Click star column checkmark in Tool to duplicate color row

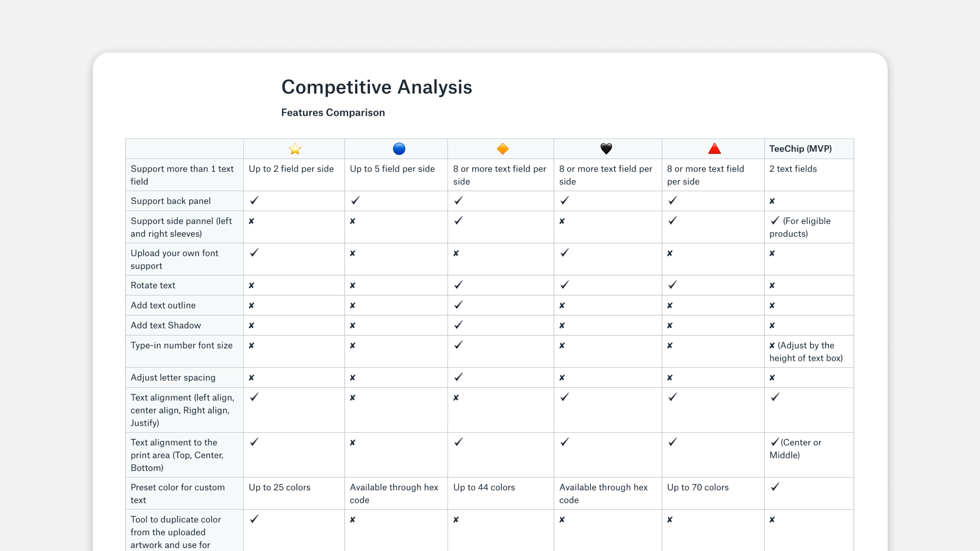click(x=254, y=519)
